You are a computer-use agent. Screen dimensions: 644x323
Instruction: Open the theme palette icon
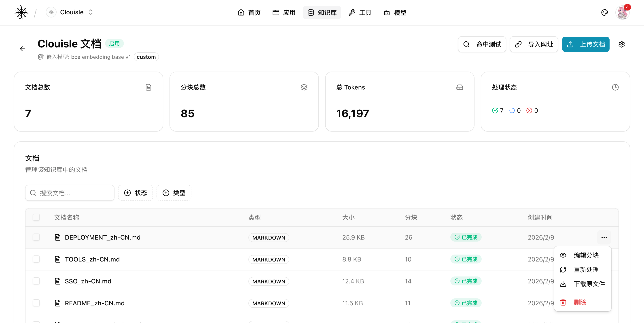[604, 13]
